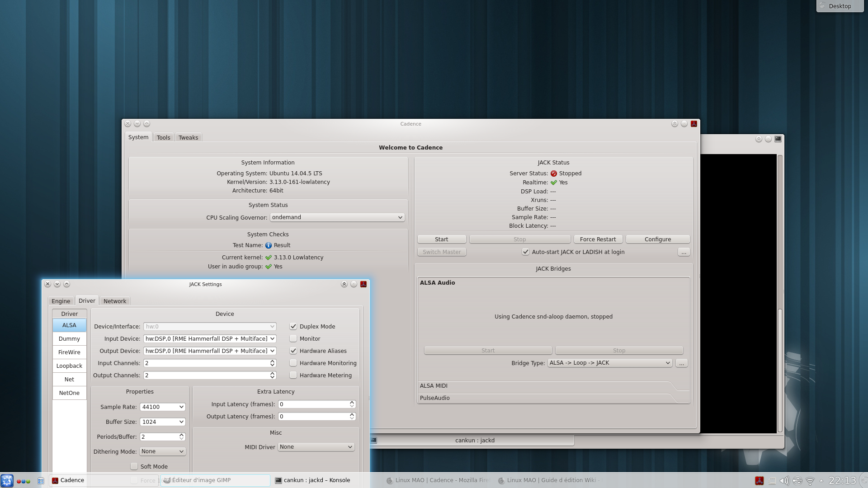Select the FireWire driver in list
This screenshot has height=488, width=868.
pos(69,352)
